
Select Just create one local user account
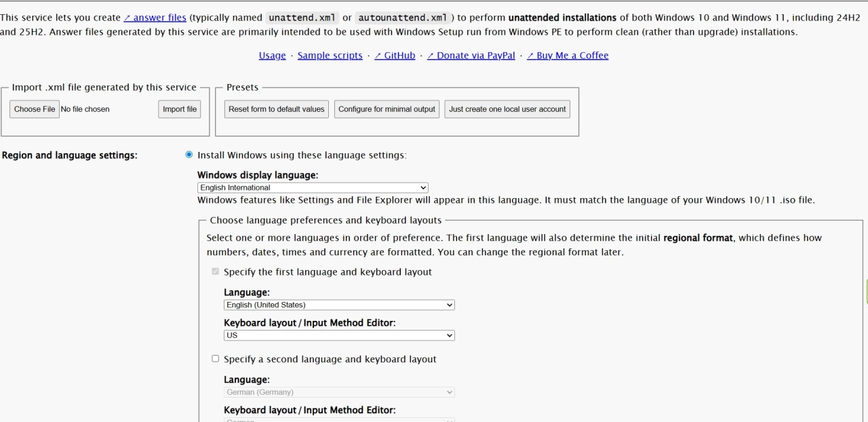point(507,109)
